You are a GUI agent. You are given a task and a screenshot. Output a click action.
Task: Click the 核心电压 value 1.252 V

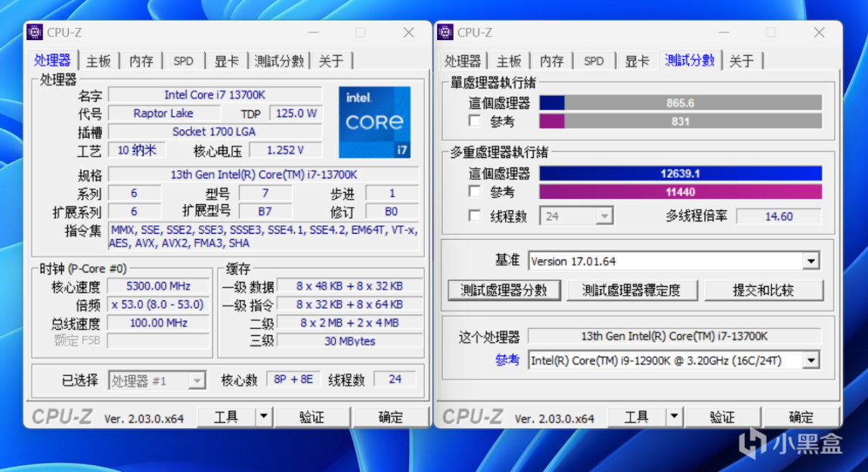(285, 150)
